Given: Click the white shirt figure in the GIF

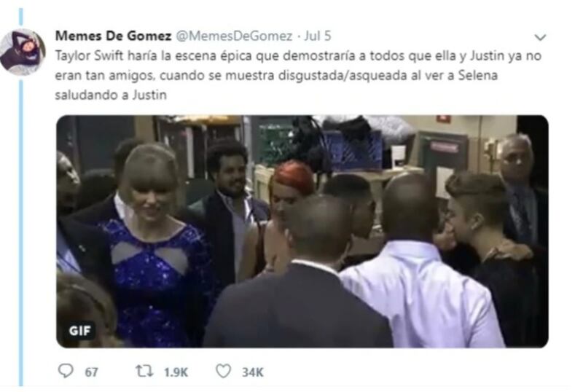Looking at the screenshot, I should coord(422,294).
